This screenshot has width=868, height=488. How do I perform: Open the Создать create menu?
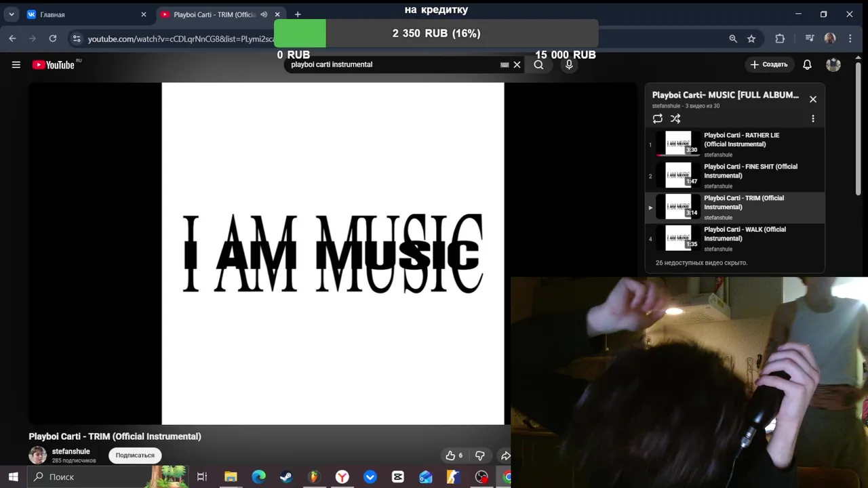click(x=769, y=64)
